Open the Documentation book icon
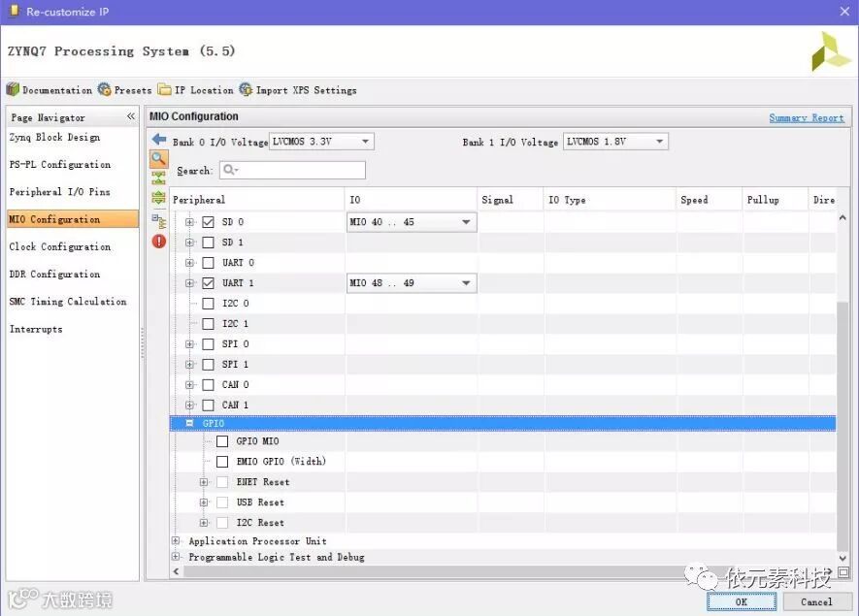Viewport: 859px width, 616px height. click(14, 89)
